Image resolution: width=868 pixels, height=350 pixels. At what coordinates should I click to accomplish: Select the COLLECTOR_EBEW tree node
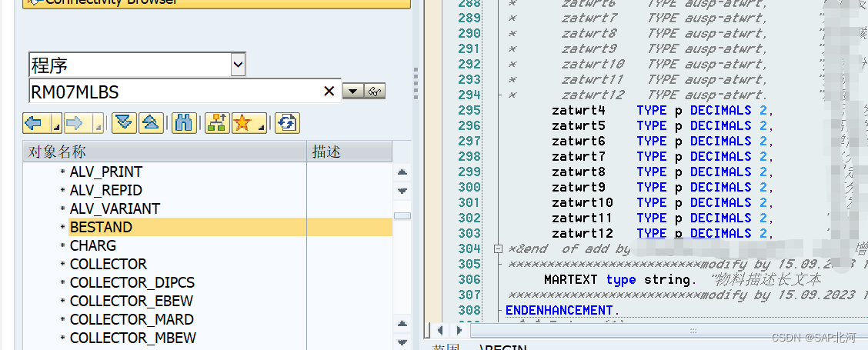point(131,302)
